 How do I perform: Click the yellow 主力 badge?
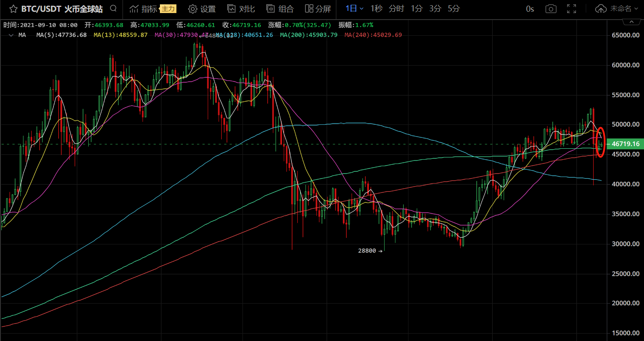pyautogui.click(x=168, y=9)
